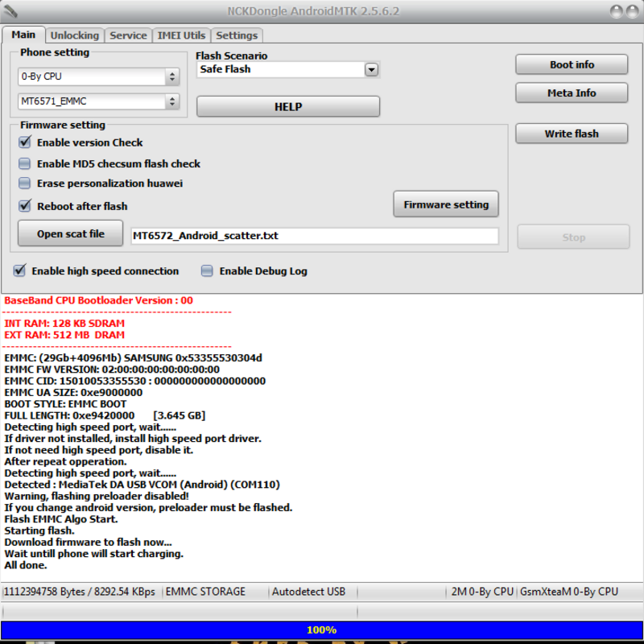
Task: Click Autodetect USB status bar entry
Action: [308, 592]
